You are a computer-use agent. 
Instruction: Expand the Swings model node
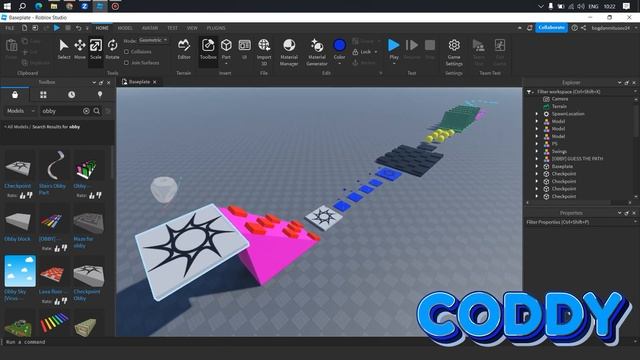[x=537, y=151]
